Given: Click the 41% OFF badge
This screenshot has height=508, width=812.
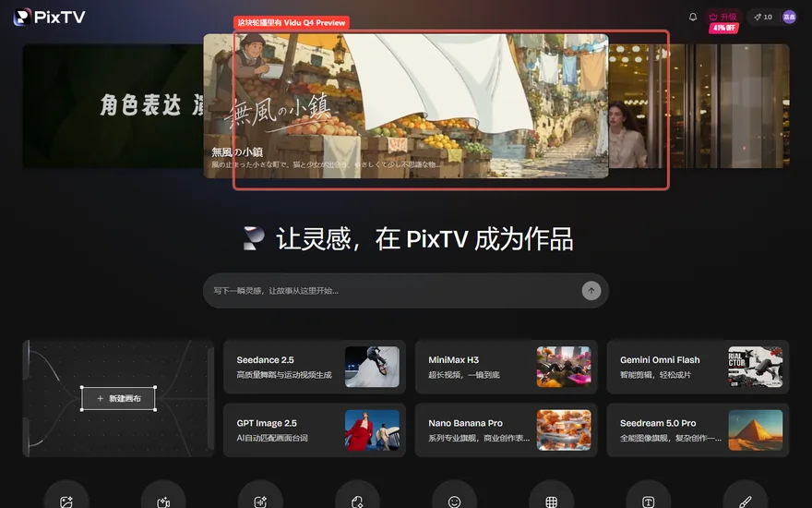Looking at the screenshot, I should 723,28.
